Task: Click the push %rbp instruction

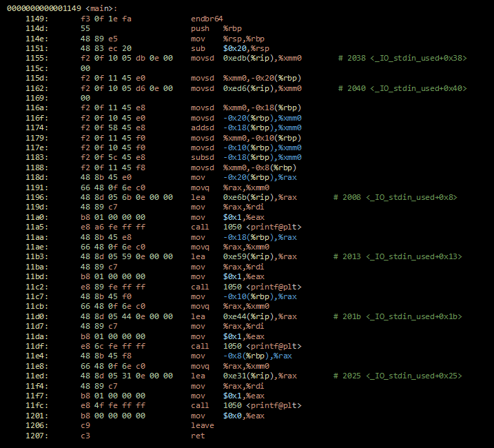Action: 216,28
